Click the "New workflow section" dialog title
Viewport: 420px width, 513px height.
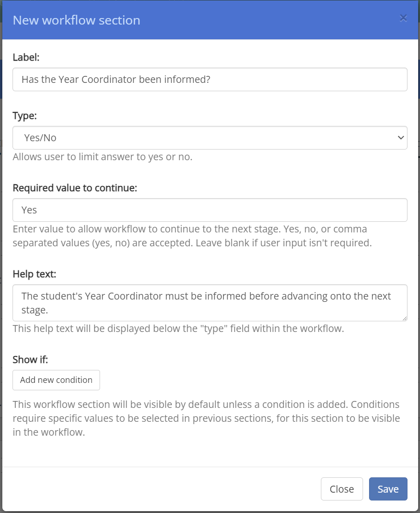coord(76,20)
